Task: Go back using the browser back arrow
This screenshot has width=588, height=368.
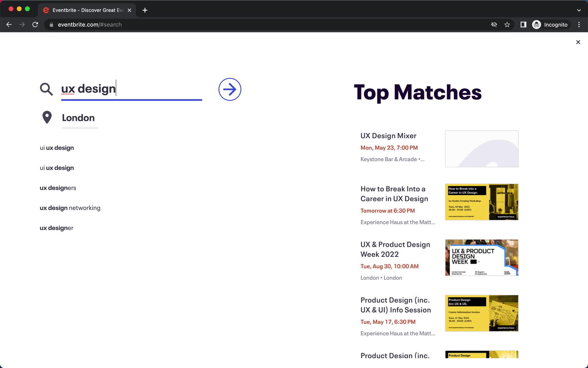Action: click(x=9, y=25)
